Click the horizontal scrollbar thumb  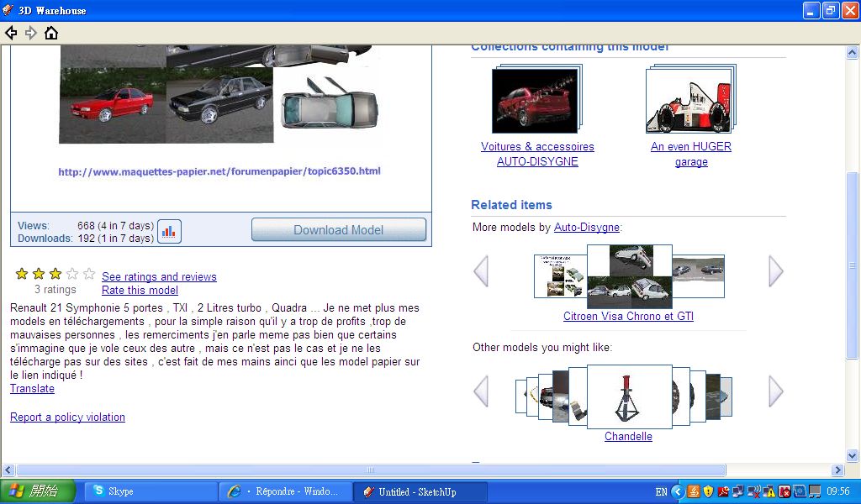pyautogui.click(x=371, y=470)
